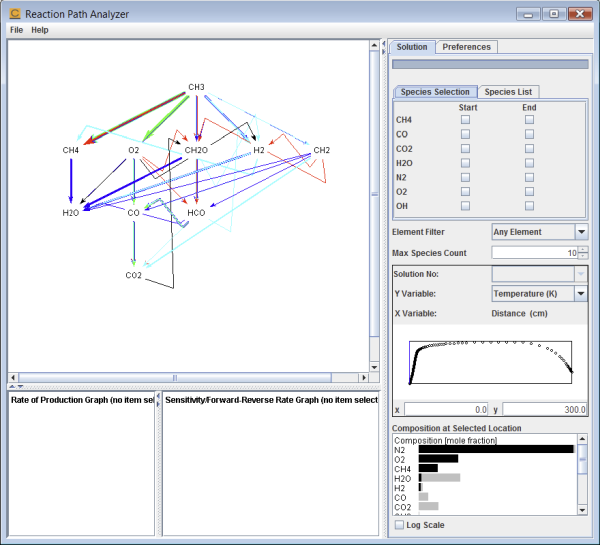This screenshot has width=600, height=545.
Task: Increase Max Species Count with up stepper
Action: click(583, 250)
